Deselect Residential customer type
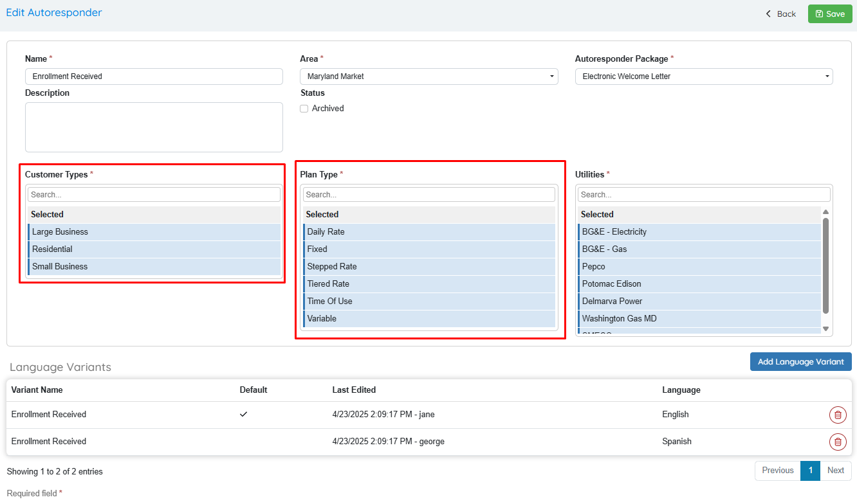This screenshot has width=857, height=504. (x=154, y=249)
